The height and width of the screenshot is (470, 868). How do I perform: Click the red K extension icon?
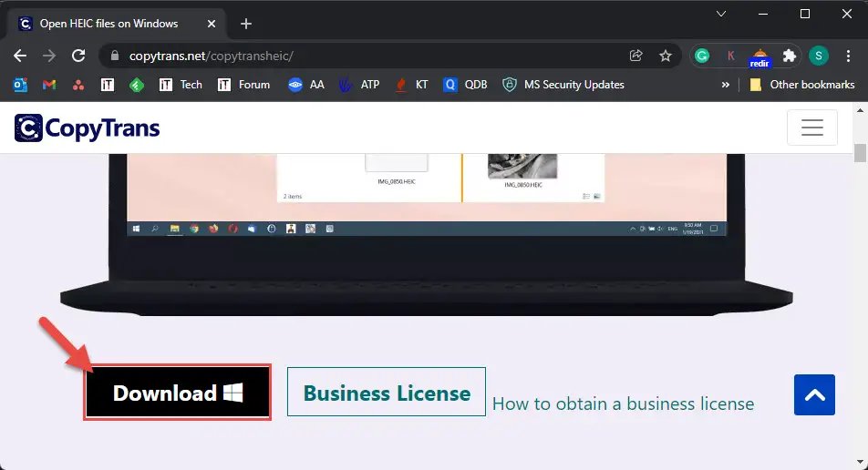tap(730, 56)
